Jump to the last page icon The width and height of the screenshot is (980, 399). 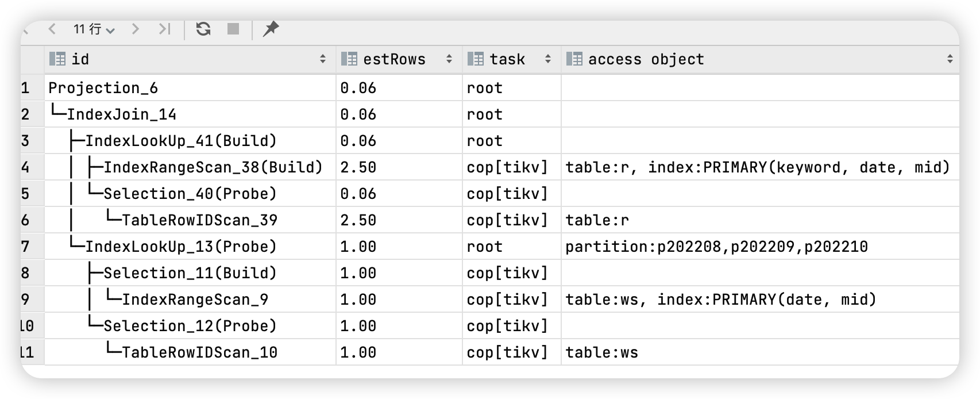pos(165,29)
